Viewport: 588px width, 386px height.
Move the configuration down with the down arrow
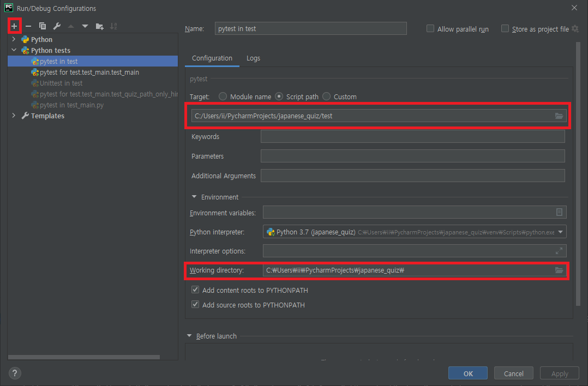pyautogui.click(x=85, y=26)
